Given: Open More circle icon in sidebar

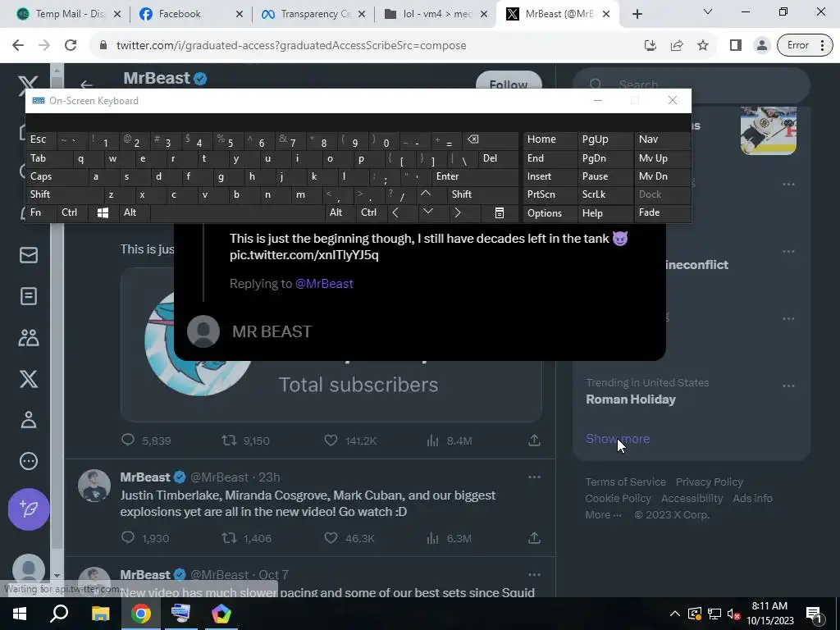Looking at the screenshot, I should pos(29,461).
